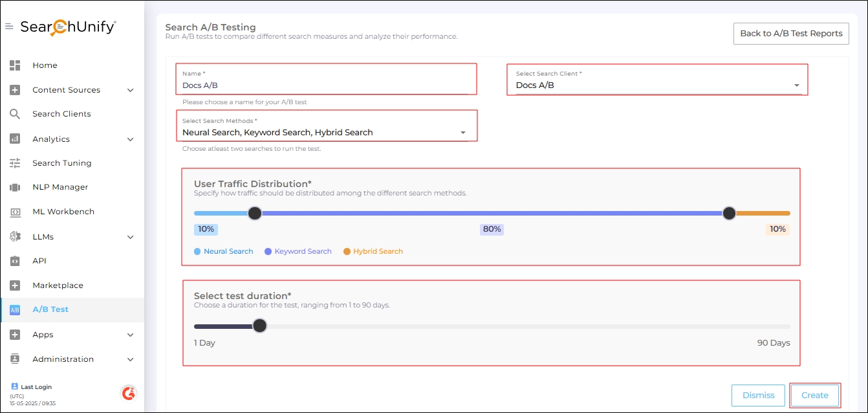868x413 pixels.
Task: Click the Name input field
Action: pos(325,85)
